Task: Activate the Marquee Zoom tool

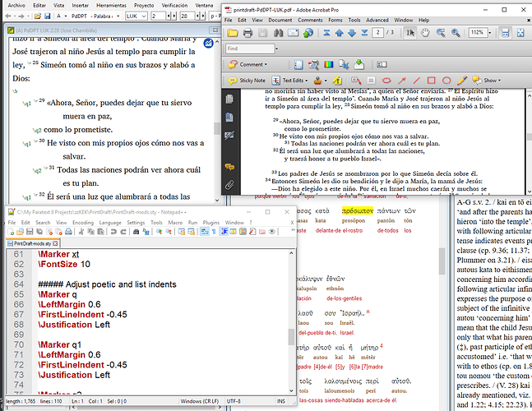Action: pyautogui.click(x=441, y=33)
